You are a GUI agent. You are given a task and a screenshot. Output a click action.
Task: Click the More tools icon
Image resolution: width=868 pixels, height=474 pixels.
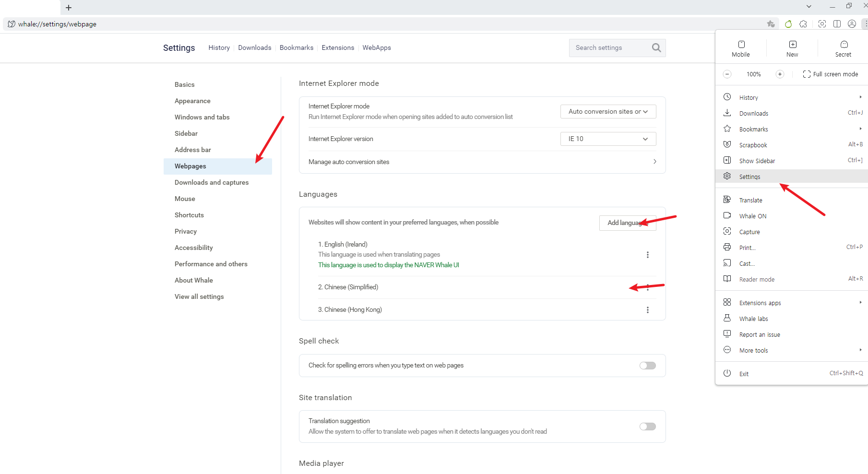(727, 350)
